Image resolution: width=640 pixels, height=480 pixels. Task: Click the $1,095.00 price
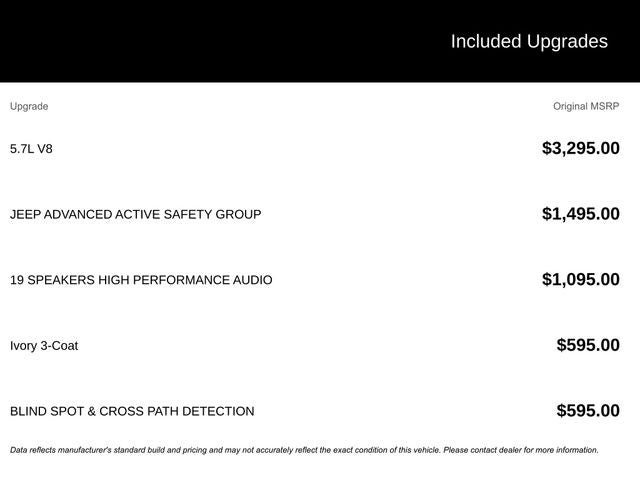(x=580, y=280)
